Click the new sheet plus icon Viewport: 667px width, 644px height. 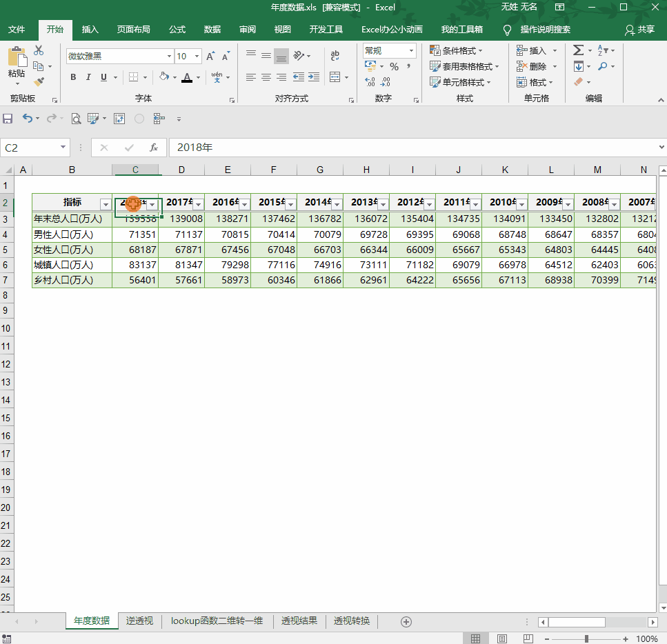click(x=406, y=622)
